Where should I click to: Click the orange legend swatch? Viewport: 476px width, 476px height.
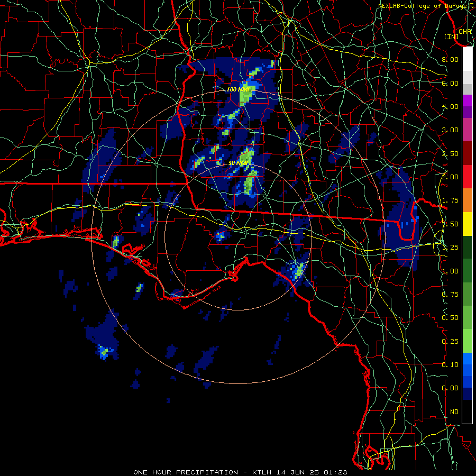pyautogui.click(x=467, y=200)
